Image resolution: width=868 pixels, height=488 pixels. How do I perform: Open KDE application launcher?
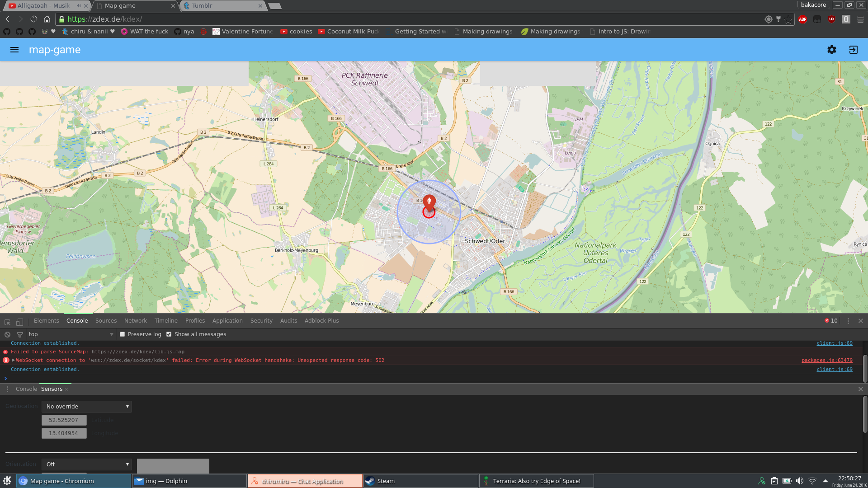click(x=7, y=481)
